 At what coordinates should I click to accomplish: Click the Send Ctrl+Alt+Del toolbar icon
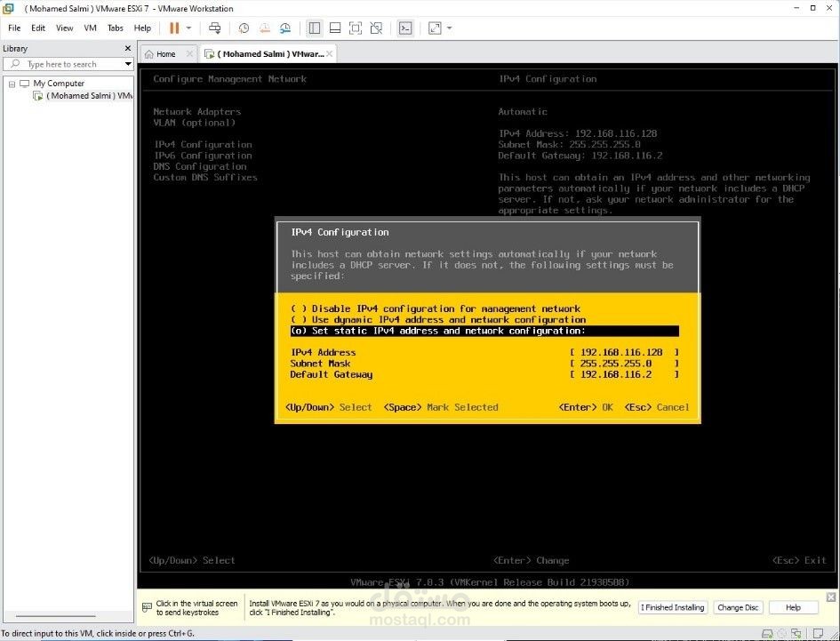pos(215,28)
